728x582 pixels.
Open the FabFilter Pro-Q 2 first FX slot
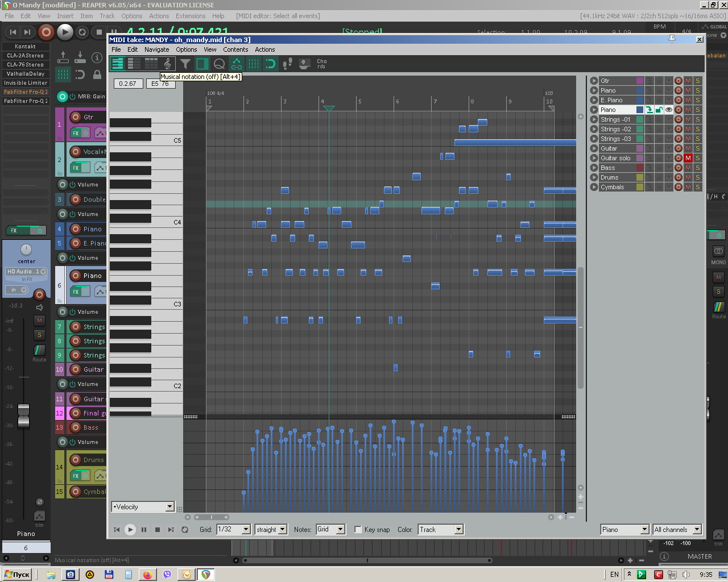(26, 92)
